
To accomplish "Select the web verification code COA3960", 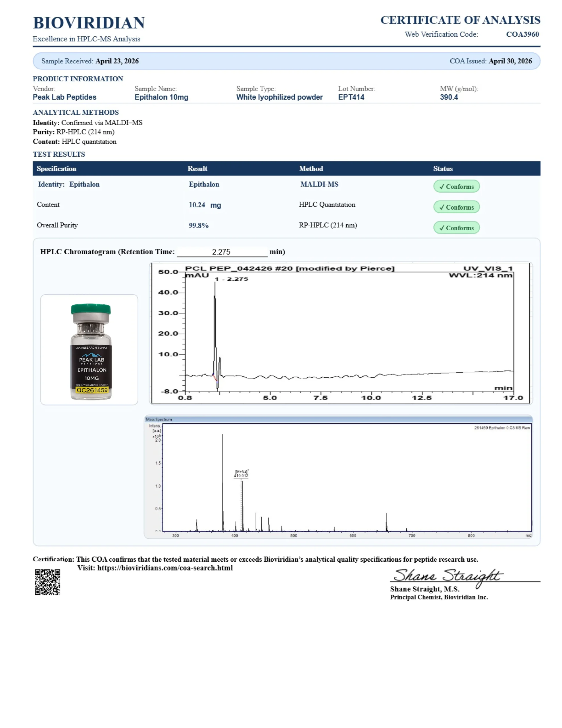I will pyautogui.click(x=522, y=34).
